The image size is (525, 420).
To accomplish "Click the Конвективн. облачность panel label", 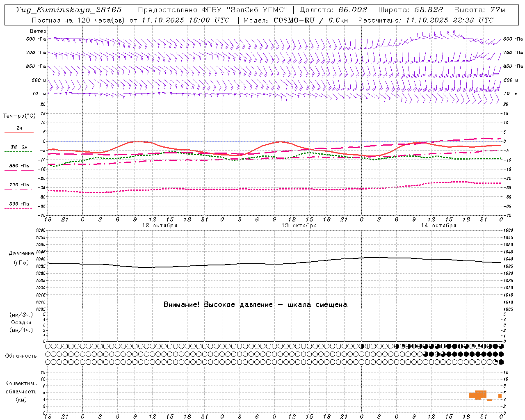I will point(21,388).
